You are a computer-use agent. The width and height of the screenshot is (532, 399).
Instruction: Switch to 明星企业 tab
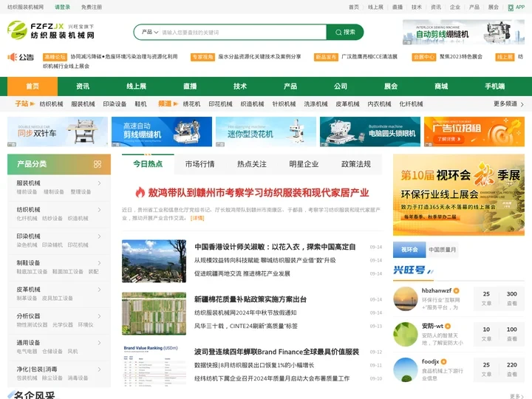click(304, 164)
